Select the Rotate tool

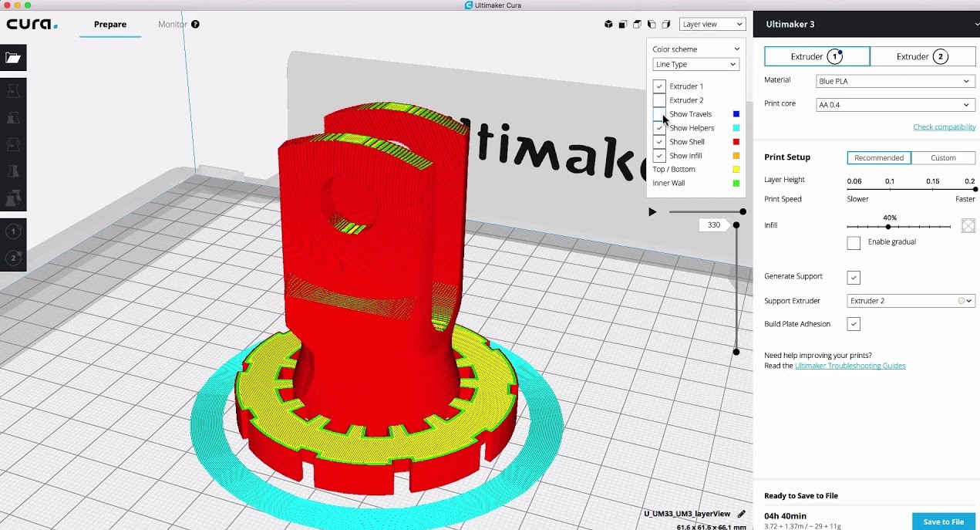tap(13, 144)
